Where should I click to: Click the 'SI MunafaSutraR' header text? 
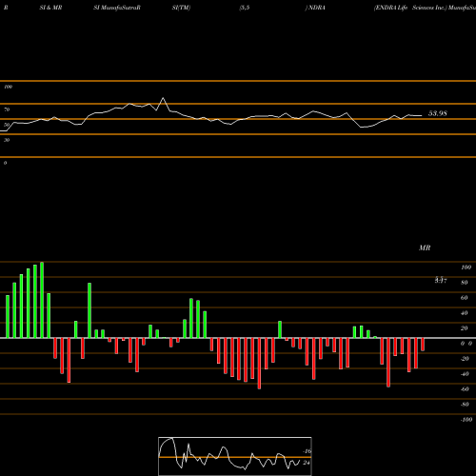(x=117, y=8)
